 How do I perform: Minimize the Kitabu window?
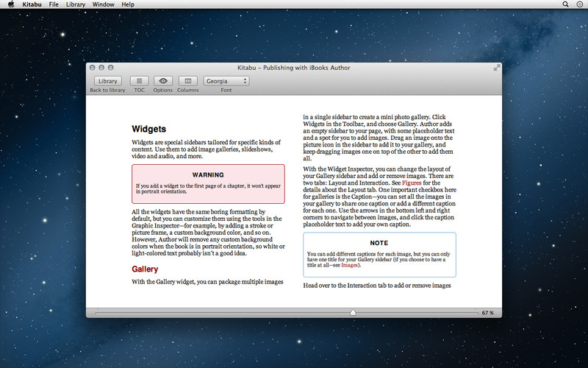tap(101, 68)
